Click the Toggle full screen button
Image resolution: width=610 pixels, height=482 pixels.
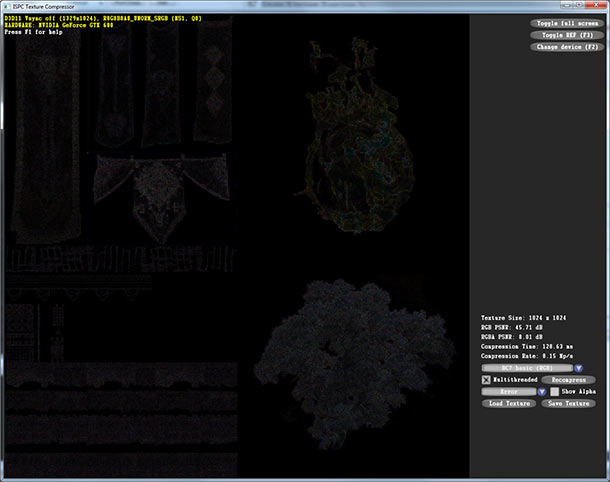tap(567, 23)
